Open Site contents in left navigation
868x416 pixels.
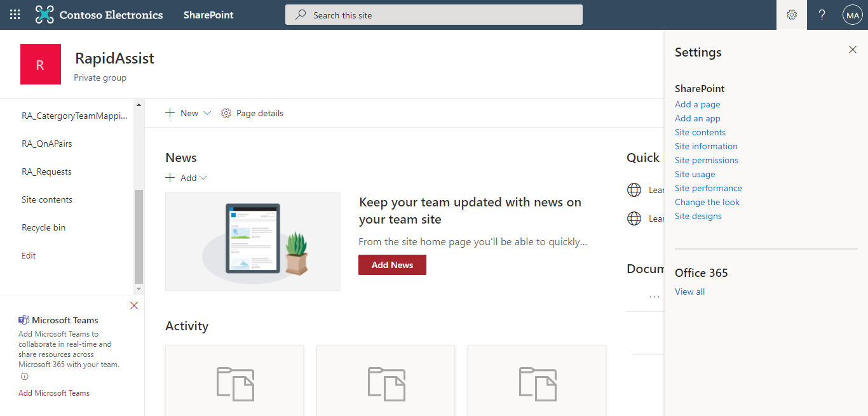point(47,199)
